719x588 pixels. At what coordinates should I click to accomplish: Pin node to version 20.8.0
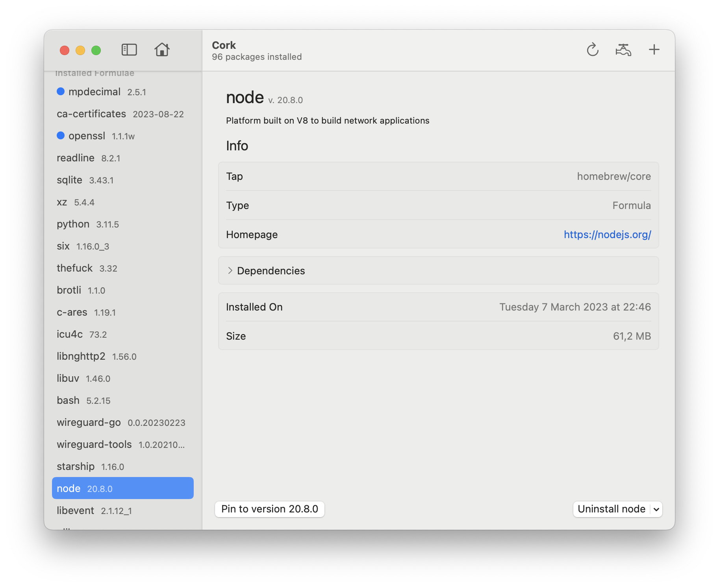(270, 509)
